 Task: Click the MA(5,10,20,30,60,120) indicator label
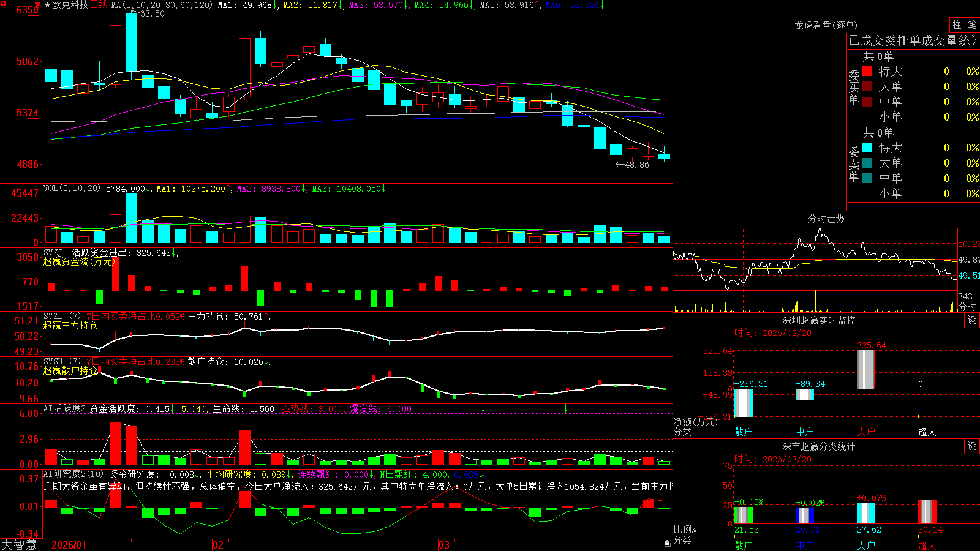(x=162, y=5)
